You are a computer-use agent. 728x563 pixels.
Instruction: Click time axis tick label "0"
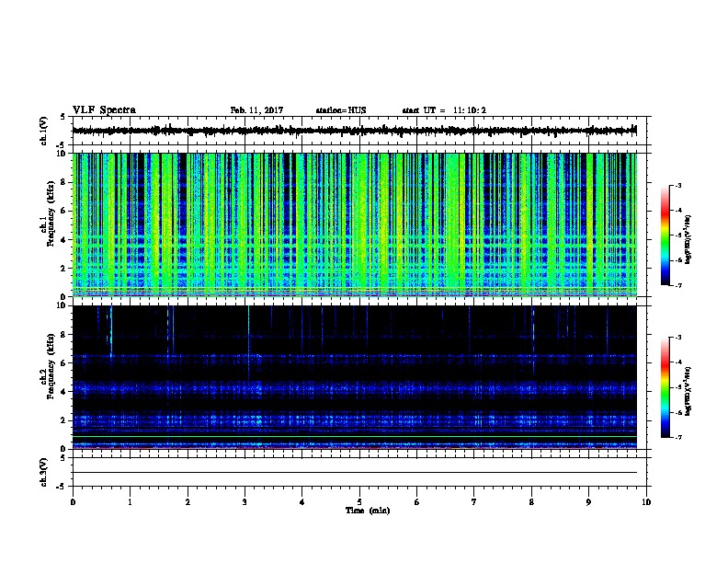coord(73,502)
